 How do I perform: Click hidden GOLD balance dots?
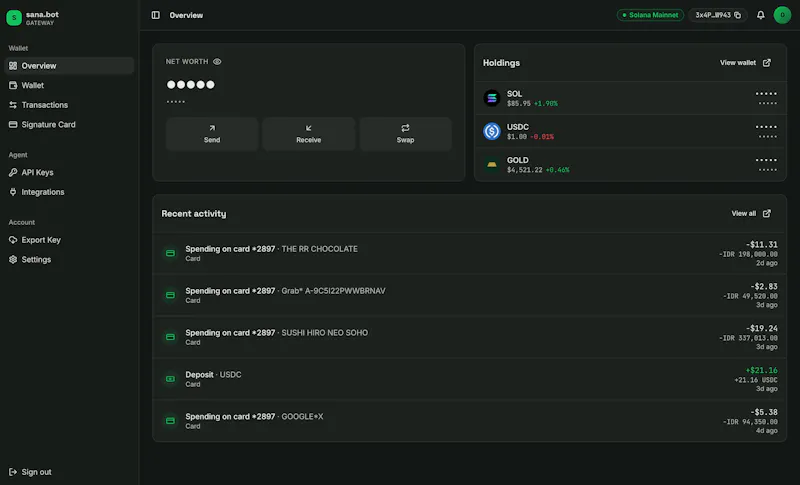[766, 160]
